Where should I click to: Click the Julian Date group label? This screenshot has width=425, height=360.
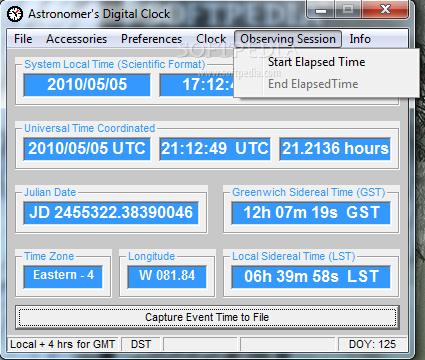tap(50, 192)
